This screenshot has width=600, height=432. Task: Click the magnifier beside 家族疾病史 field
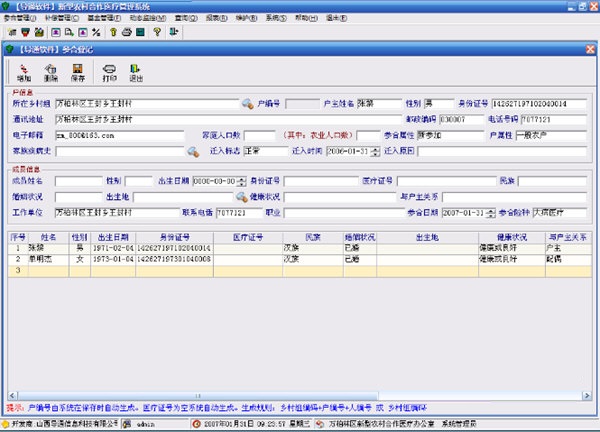(193, 152)
